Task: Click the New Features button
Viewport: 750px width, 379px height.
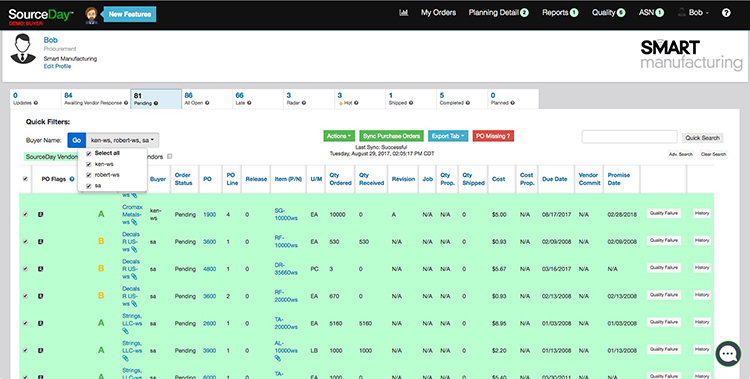Action: tap(130, 14)
